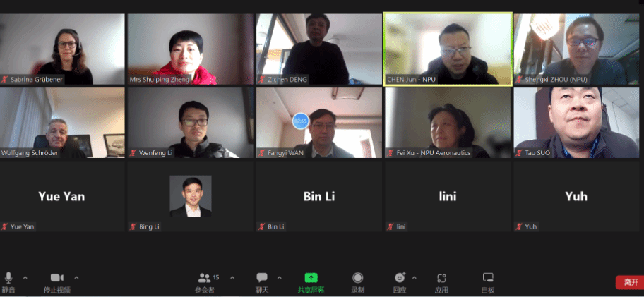This screenshot has height=297, width=644.
Task: Open the reactions smiley icon
Action: (x=400, y=278)
